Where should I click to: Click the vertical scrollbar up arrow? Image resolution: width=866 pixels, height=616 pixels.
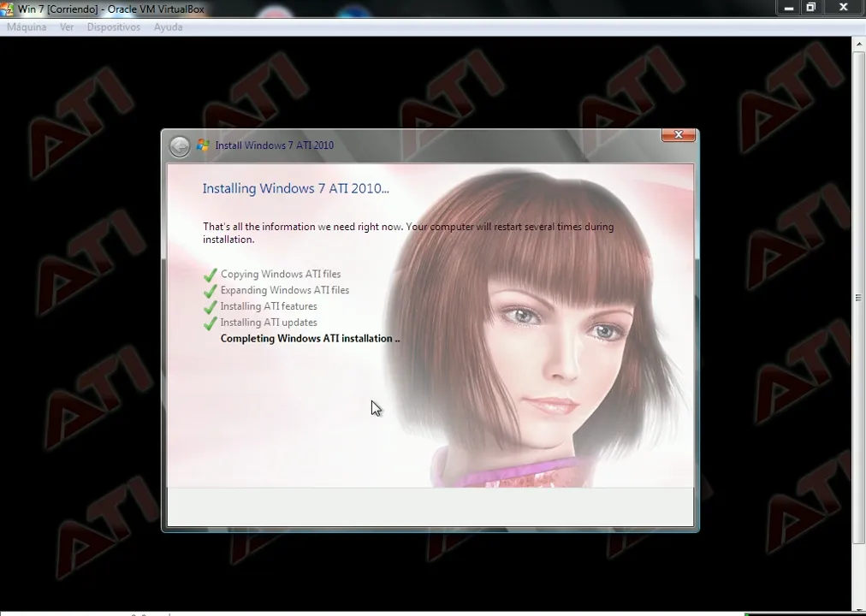coord(859,44)
